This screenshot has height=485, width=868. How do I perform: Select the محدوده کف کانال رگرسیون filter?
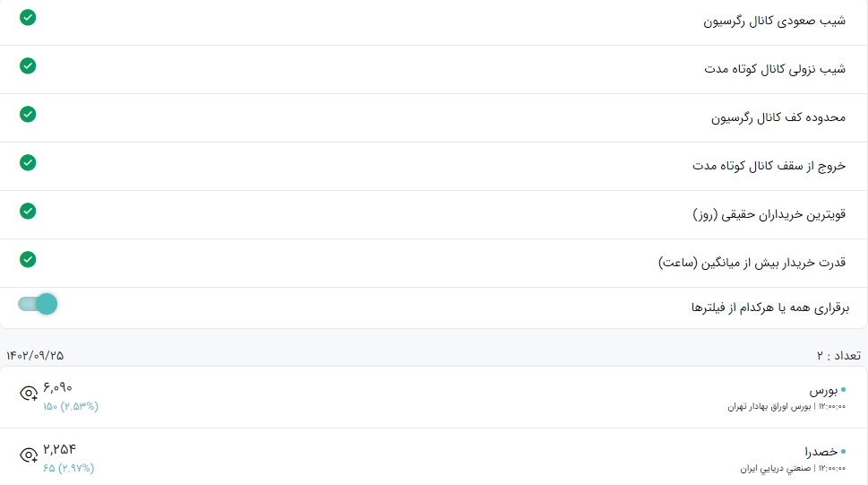[434, 117]
